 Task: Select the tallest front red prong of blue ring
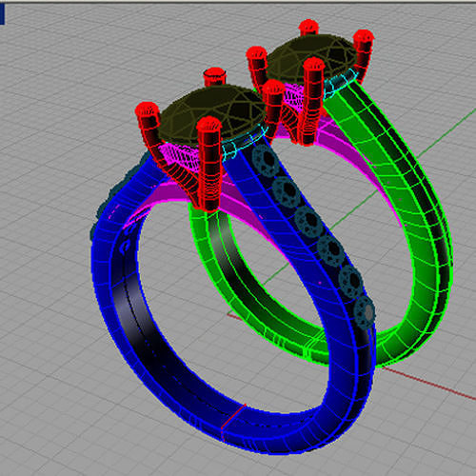(x=208, y=164)
